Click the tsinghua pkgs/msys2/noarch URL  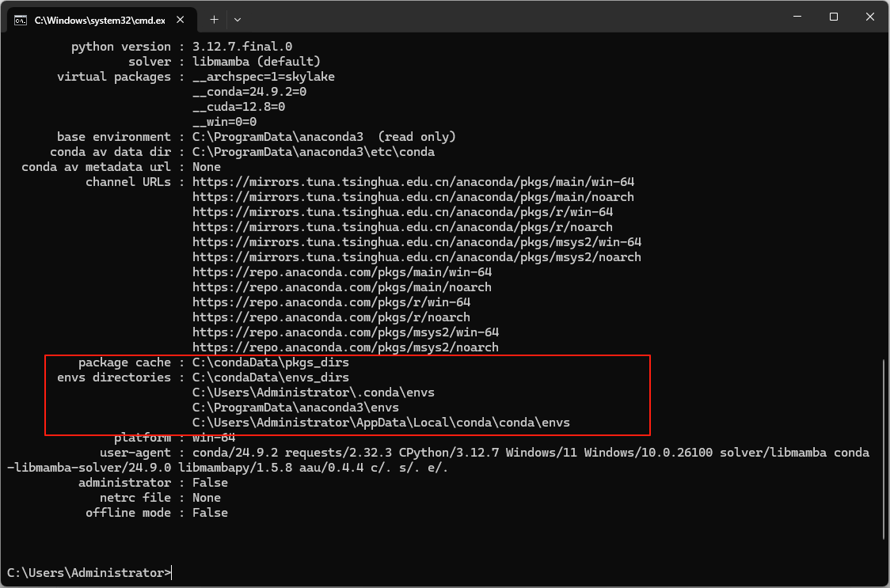tap(416, 257)
